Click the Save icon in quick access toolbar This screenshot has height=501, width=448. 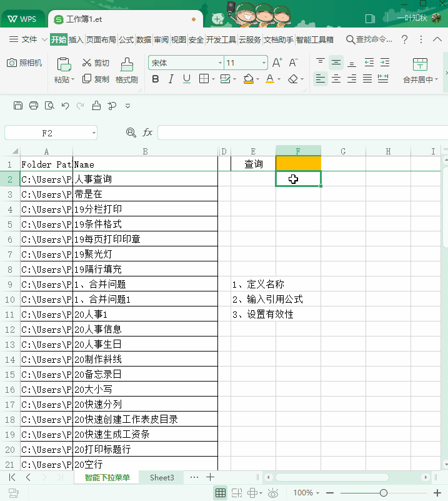[18, 105]
